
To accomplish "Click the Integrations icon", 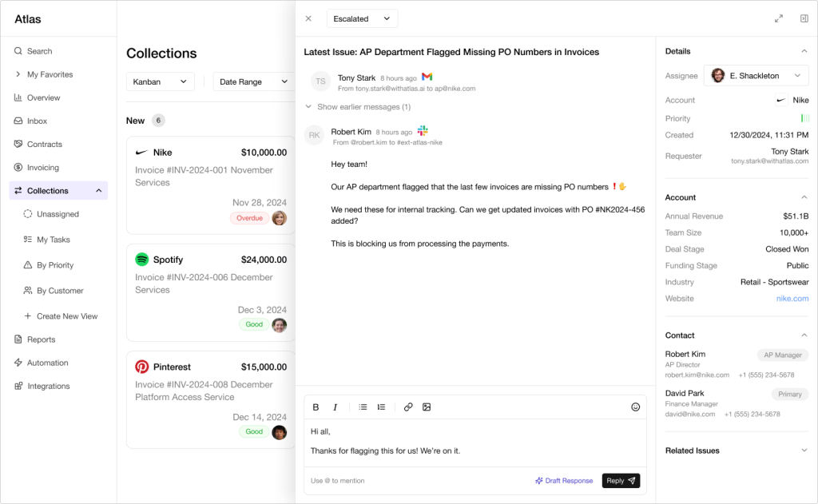I will [x=18, y=386].
